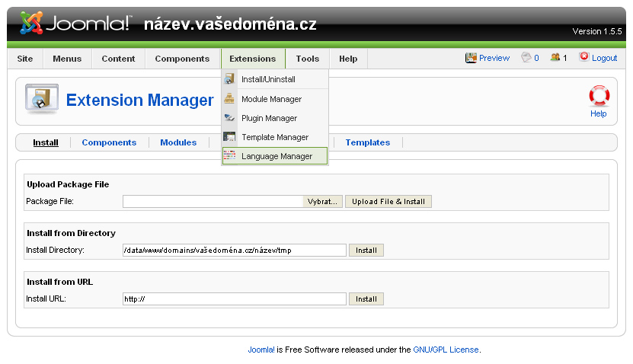Choose Install/Uninstall from Extensions dropdown

(275, 79)
